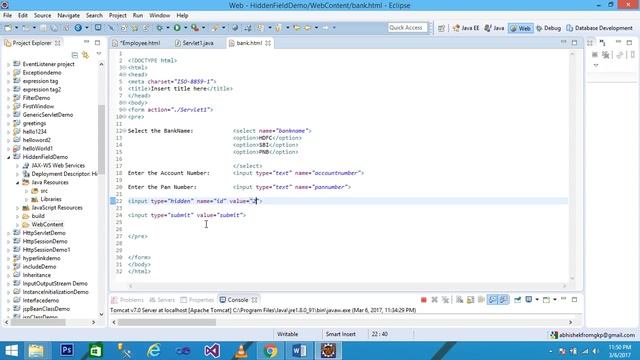Collapse the Java Resources node
This screenshot has width=640, height=360.
coord(18,182)
